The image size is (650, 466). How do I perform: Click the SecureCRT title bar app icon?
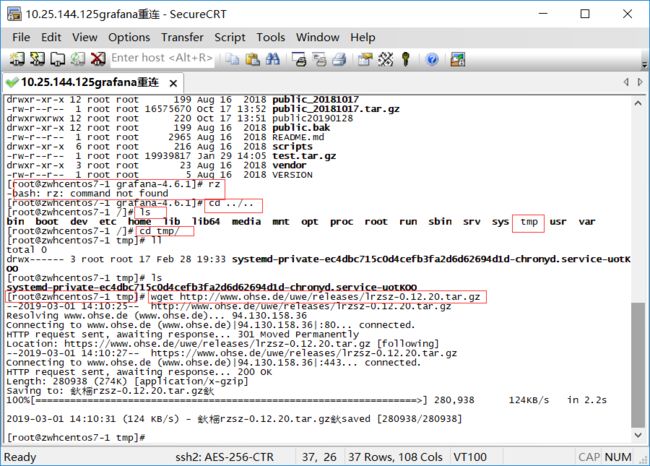(x=14, y=14)
